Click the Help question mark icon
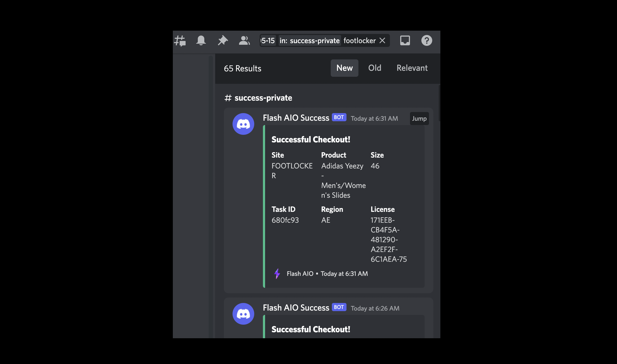 pos(427,41)
